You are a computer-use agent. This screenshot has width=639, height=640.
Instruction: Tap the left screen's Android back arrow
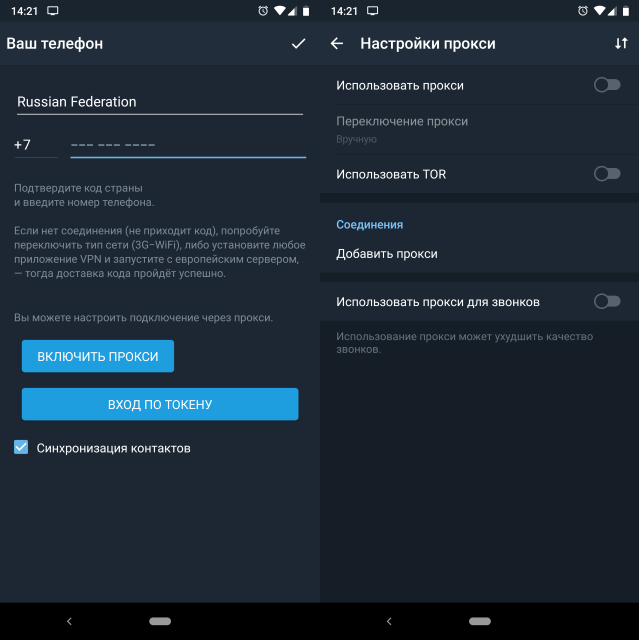69,621
